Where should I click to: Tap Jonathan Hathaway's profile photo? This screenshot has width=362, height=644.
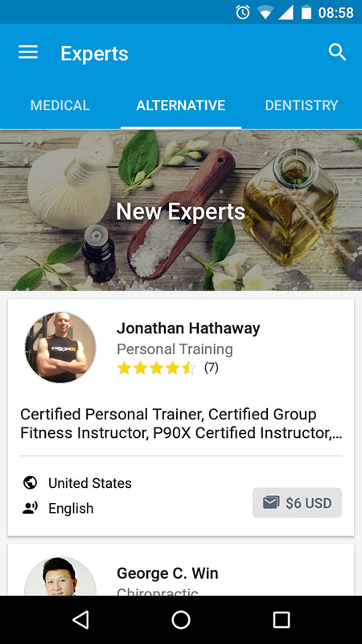(60, 347)
